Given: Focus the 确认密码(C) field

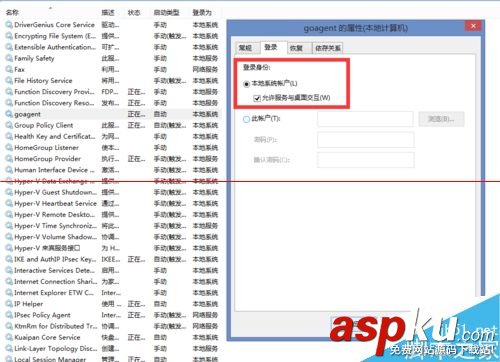Looking at the screenshot, I should tap(365, 160).
